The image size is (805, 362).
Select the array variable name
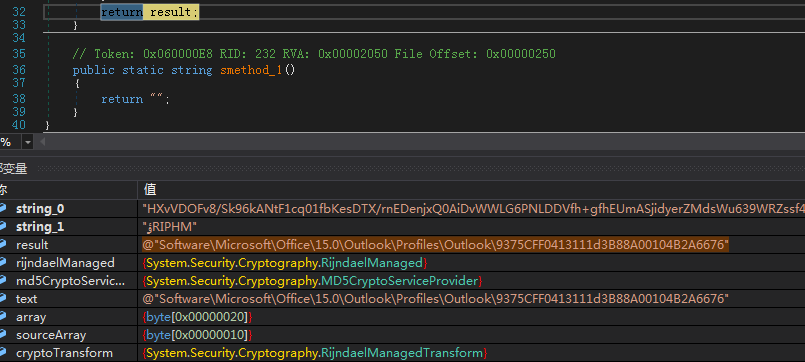(x=31, y=317)
